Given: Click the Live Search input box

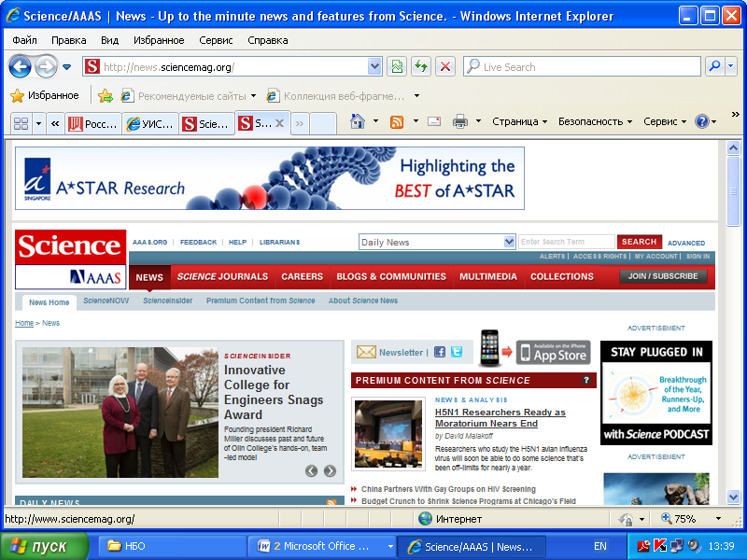Looking at the screenshot, I should click(x=582, y=66).
